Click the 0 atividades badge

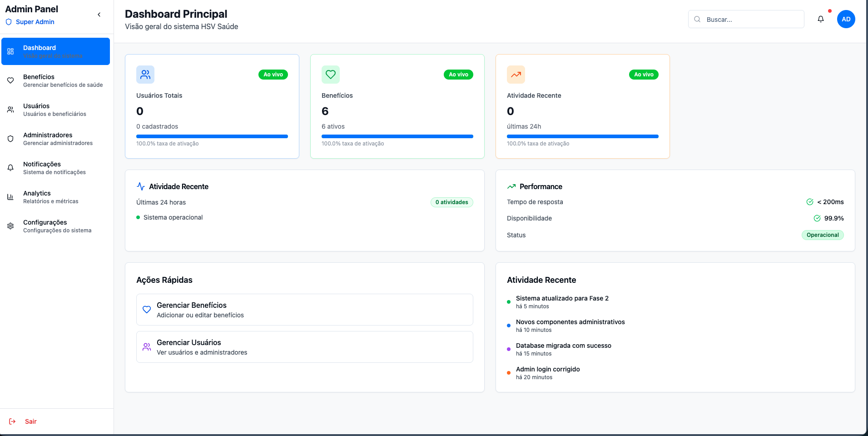[451, 202]
